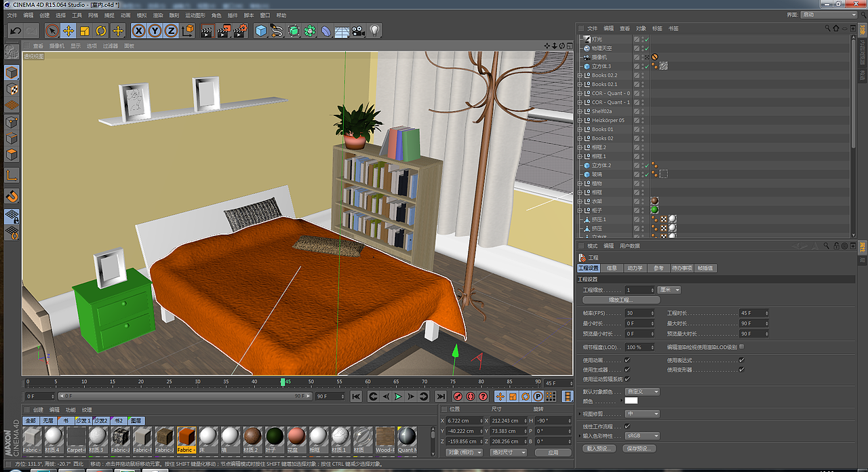
Task: Expand the Shelf02a object tree
Action: (580, 111)
